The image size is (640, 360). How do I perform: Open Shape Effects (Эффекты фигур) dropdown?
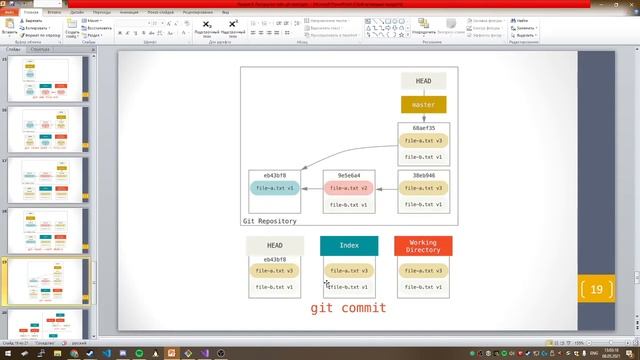click(485, 36)
